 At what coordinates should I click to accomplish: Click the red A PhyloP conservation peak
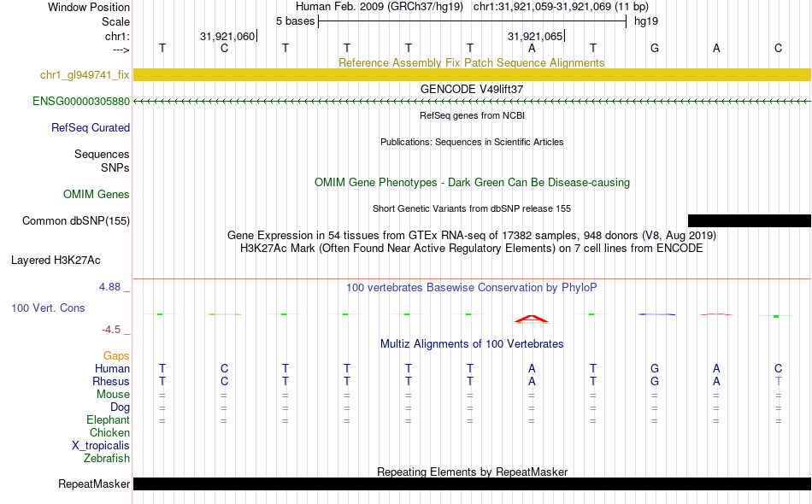point(532,319)
